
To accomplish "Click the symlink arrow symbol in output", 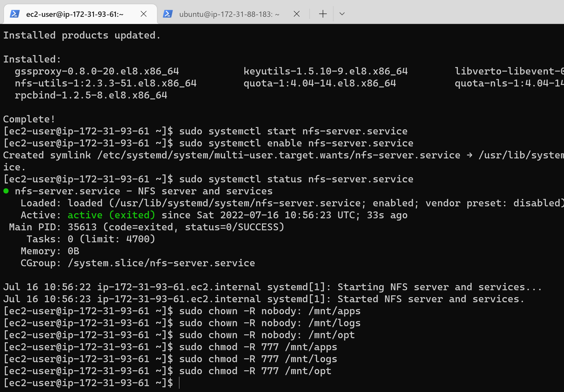I will 469,155.
